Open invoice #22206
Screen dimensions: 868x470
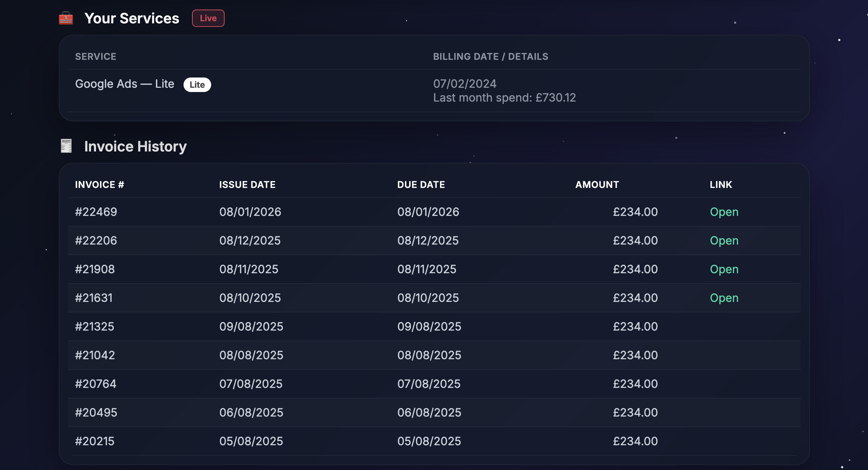pos(724,240)
